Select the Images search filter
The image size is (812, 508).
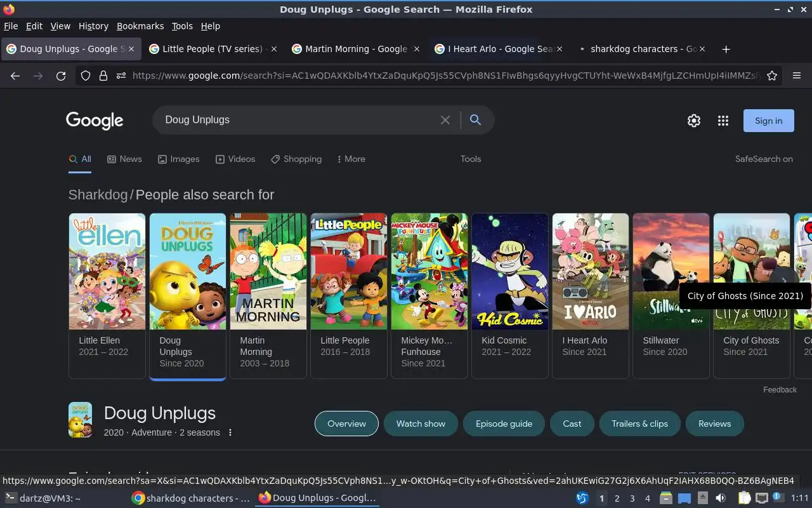[x=179, y=159]
